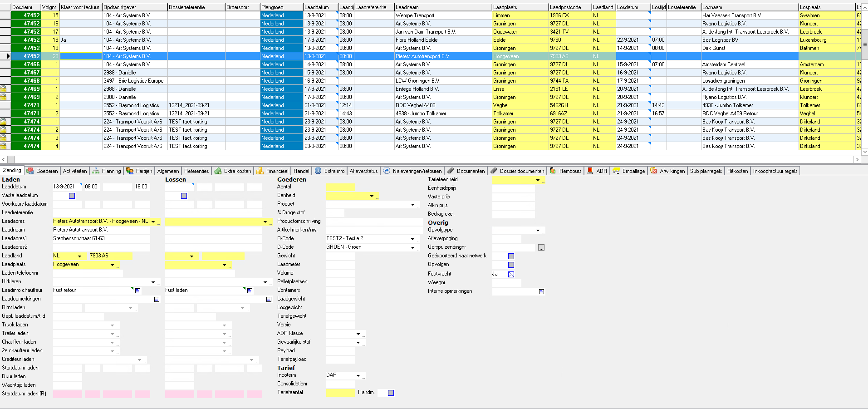Open the Extra kosten money icon tab
Screen dimensions: 868x409
point(233,171)
